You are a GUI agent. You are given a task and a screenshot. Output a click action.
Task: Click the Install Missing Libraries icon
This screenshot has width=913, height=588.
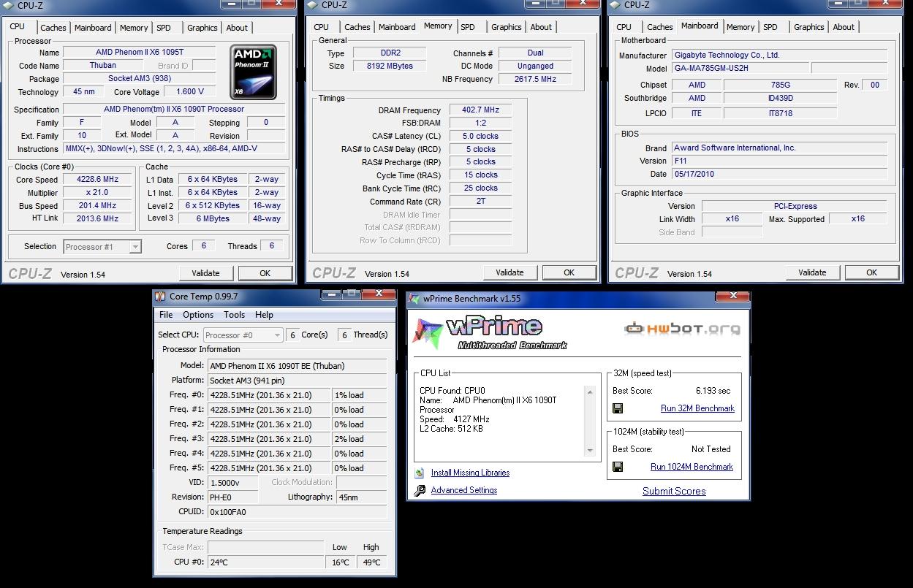(x=420, y=473)
